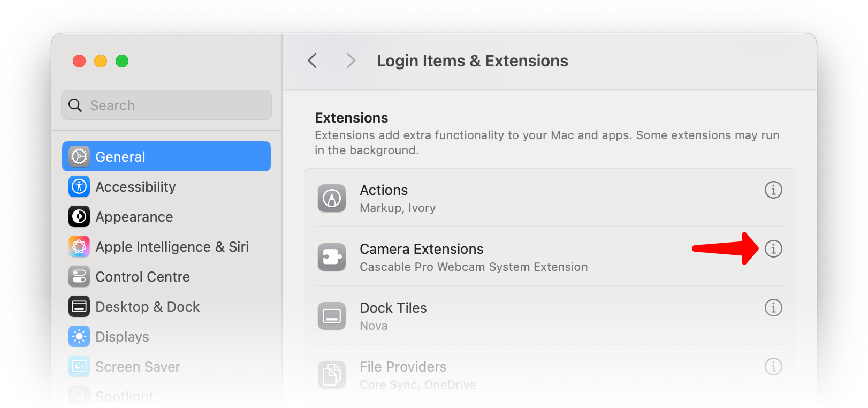Click the Extensions section heading

click(352, 118)
